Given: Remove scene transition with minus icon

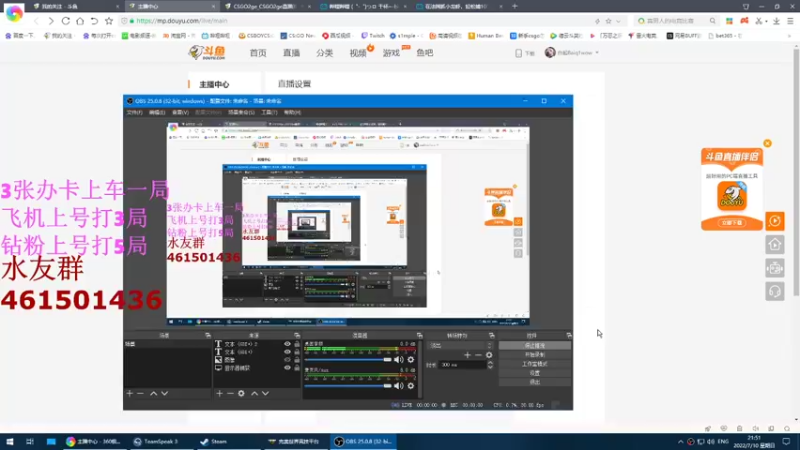Looking at the screenshot, I should 478,355.
